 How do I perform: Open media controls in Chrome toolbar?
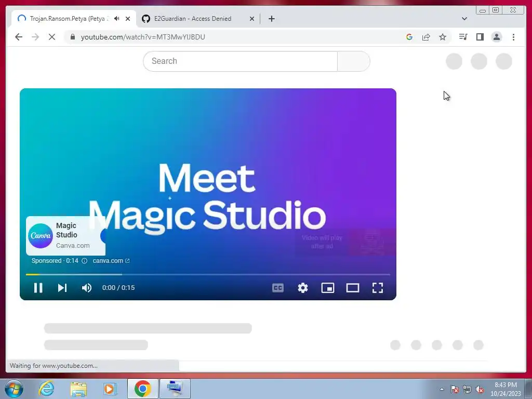coord(463,37)
